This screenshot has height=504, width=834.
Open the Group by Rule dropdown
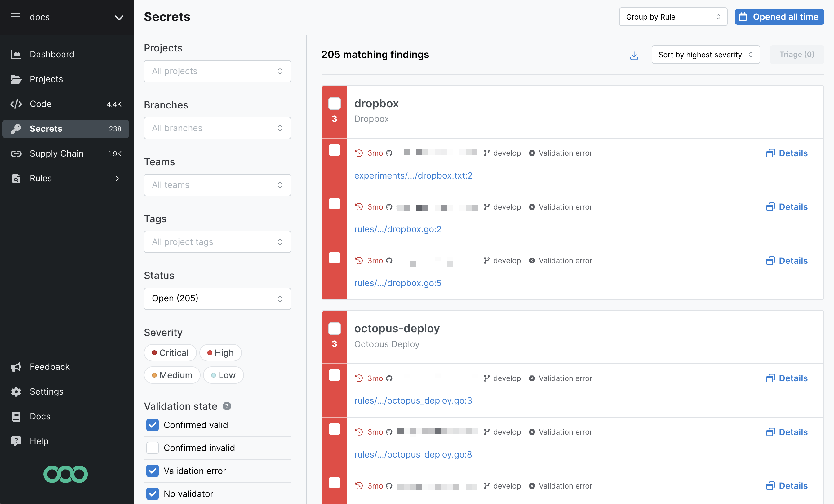(673, 17)
